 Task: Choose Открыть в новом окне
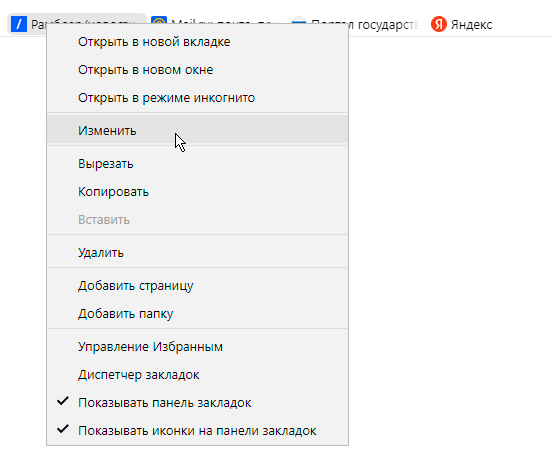tap(197, 70)
